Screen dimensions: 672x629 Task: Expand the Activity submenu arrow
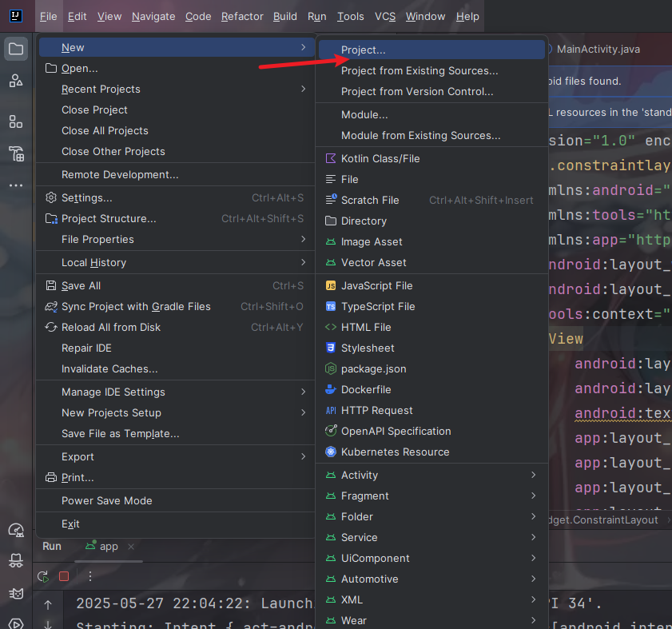click(534, 475)
